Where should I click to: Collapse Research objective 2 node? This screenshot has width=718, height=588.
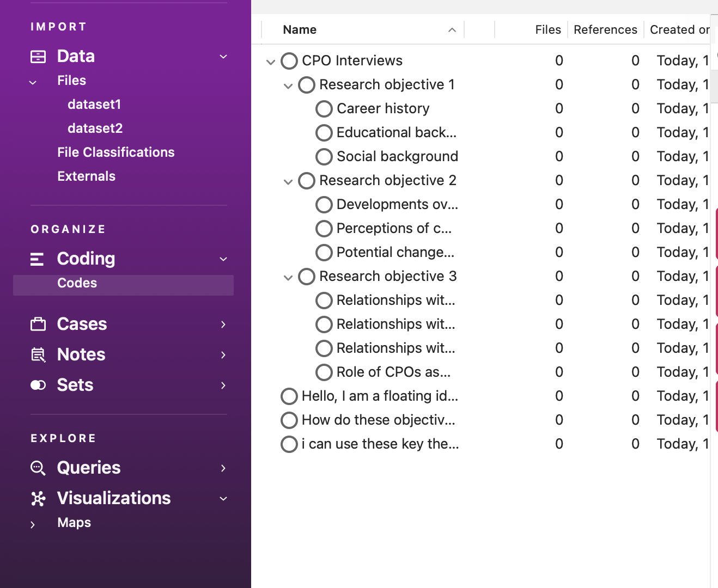pos(288,181)
